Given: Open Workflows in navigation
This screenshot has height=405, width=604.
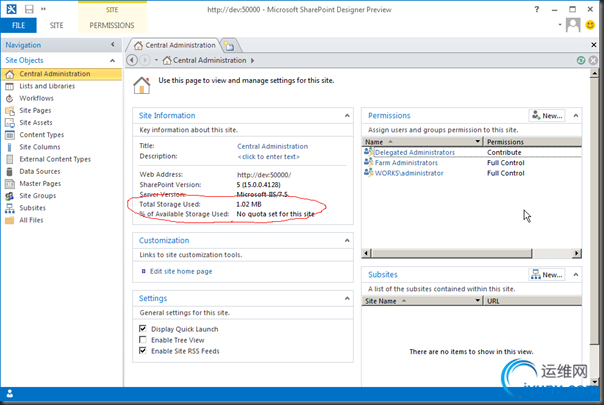Looking at the screenshot, I should [x=36, y=98].
